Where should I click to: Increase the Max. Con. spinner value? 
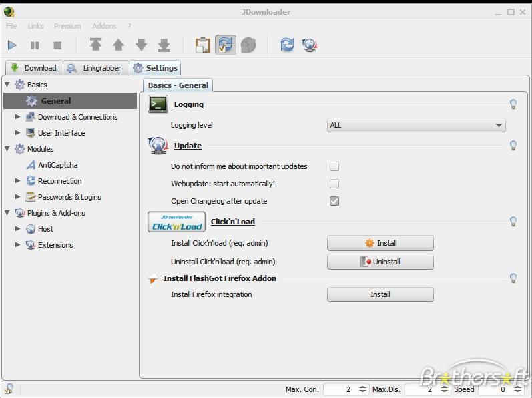[363, 387]
